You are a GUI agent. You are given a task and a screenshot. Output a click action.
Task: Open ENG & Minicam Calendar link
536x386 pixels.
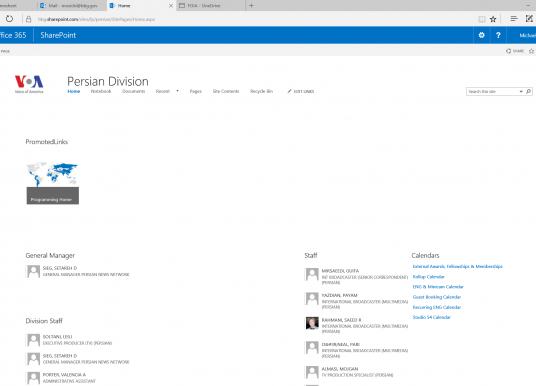tap(438, 287)
